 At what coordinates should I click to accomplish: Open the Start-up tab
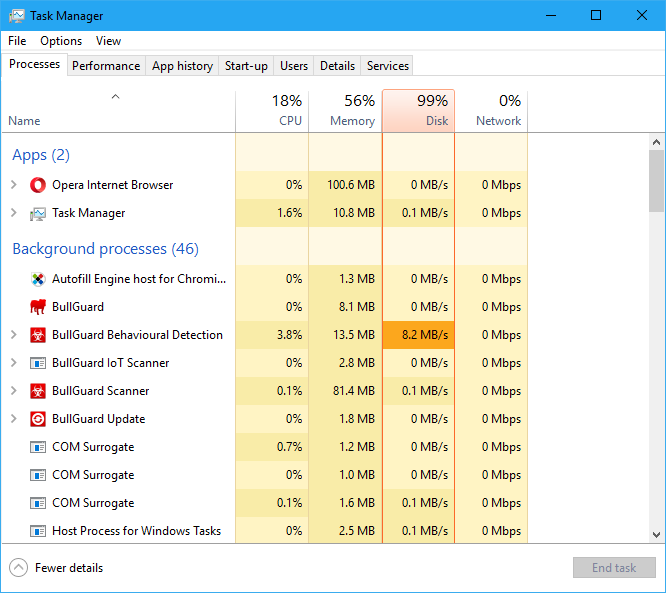click(246, 66)
